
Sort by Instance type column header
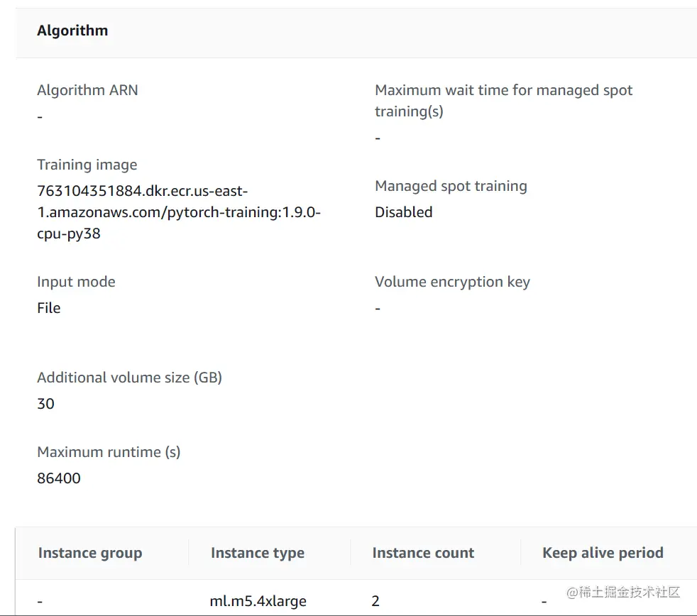pos(258,553)
